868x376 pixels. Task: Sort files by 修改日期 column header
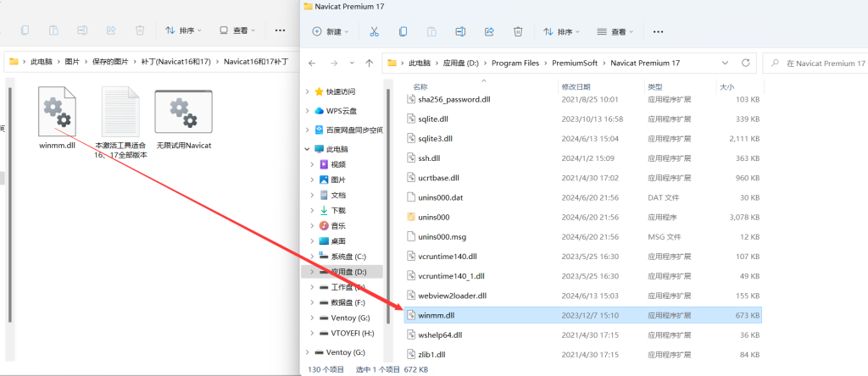click(577, 86)
